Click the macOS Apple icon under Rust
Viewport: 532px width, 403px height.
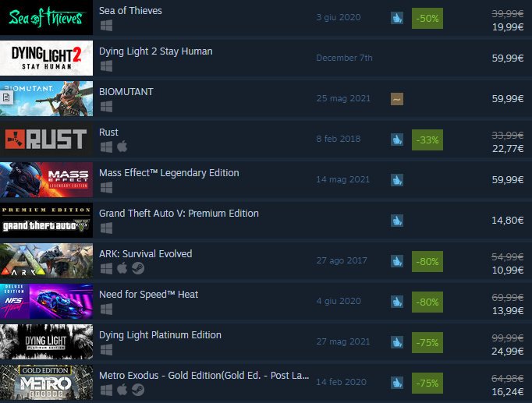pyautogui.click(x=122, y=147)
